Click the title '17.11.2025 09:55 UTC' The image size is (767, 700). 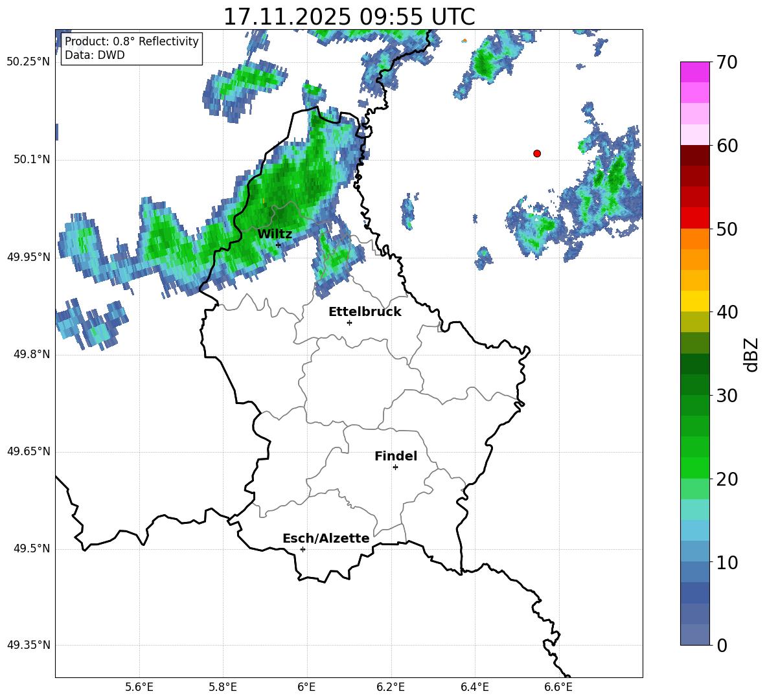pyautogui.click(x=349, y=17)
